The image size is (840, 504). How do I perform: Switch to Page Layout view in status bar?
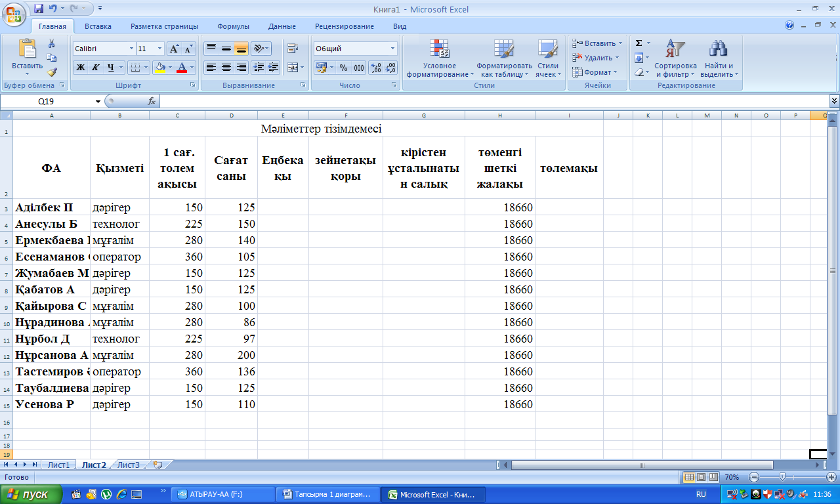700,477
